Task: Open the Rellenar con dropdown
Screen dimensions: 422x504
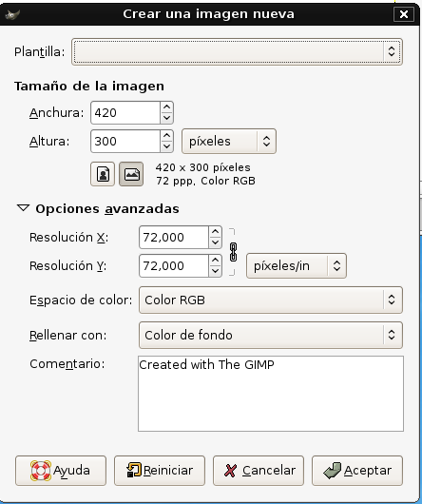Action: coord(271,335)
